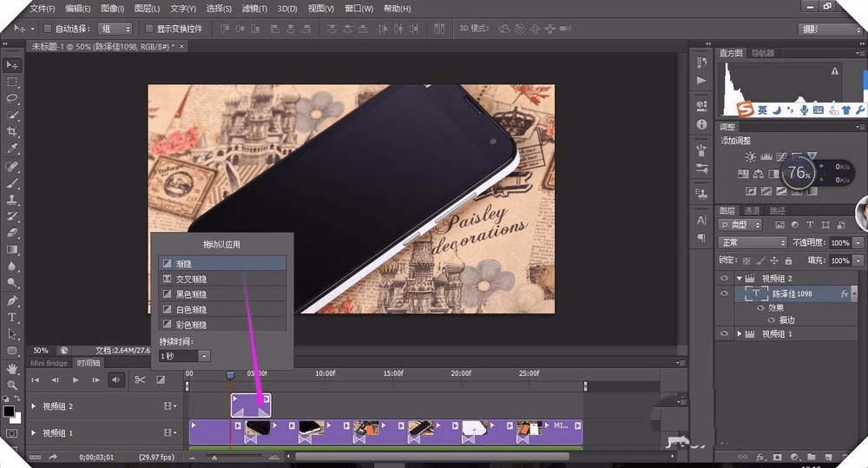Click the foreground color swatch
This screenshot has height=468, width=868.
pyautogui.click(x=9, y=411)
